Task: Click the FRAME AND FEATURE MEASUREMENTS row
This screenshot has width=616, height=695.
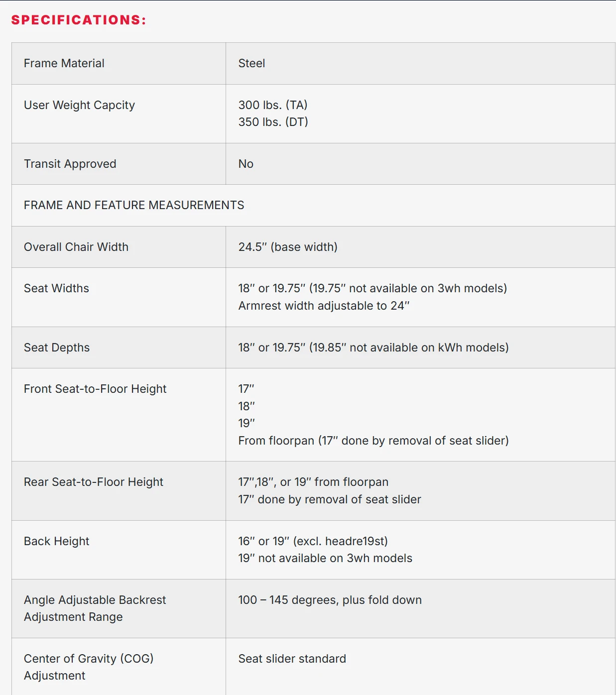Action: coord(313,205)
